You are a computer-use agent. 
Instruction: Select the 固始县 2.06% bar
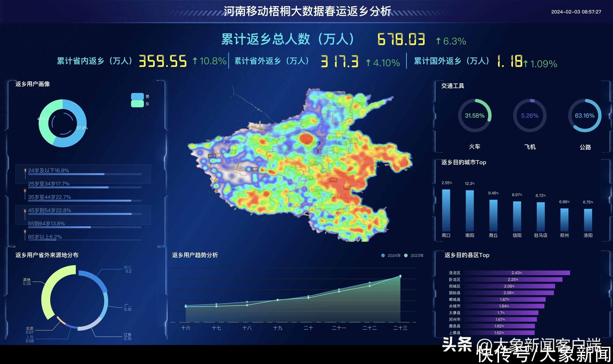click(509, 293)
